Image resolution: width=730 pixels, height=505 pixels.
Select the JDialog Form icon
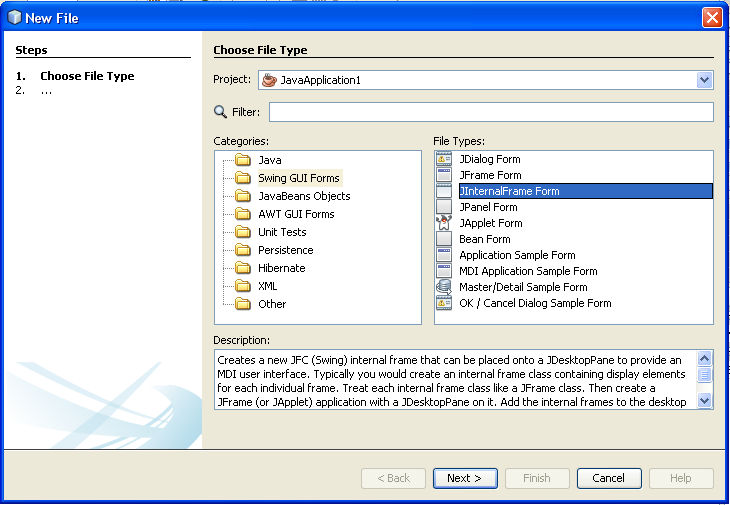(x=444, y=159)
